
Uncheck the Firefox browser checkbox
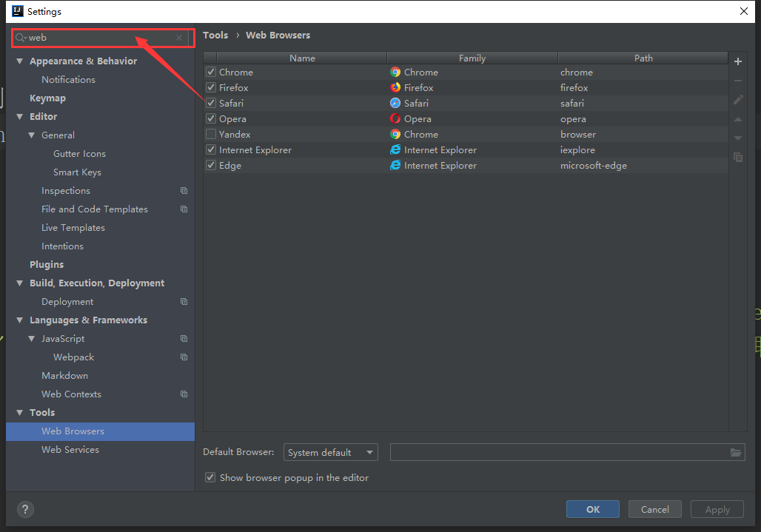pyautogui.click(x=211, y=88)
